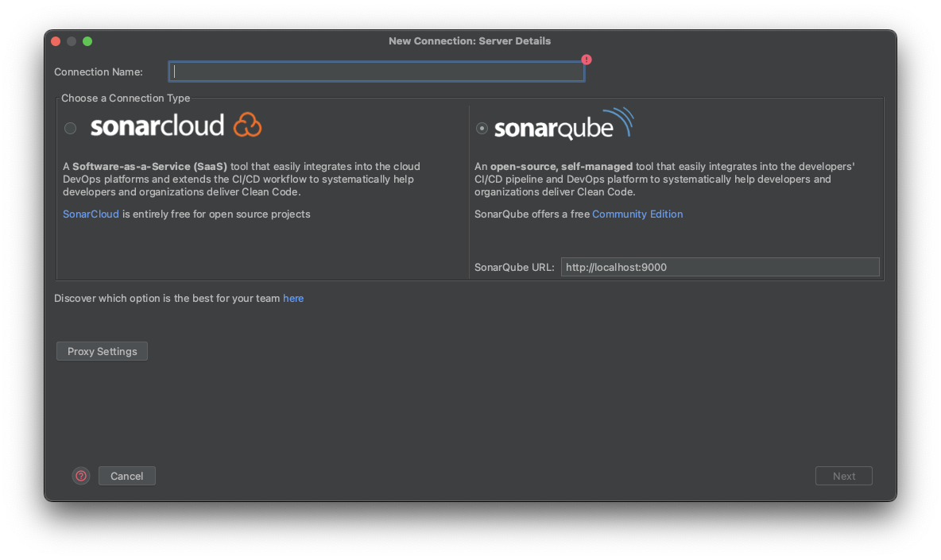
Task: Edit the SonarQube URL field
Action: coord(719,267)
